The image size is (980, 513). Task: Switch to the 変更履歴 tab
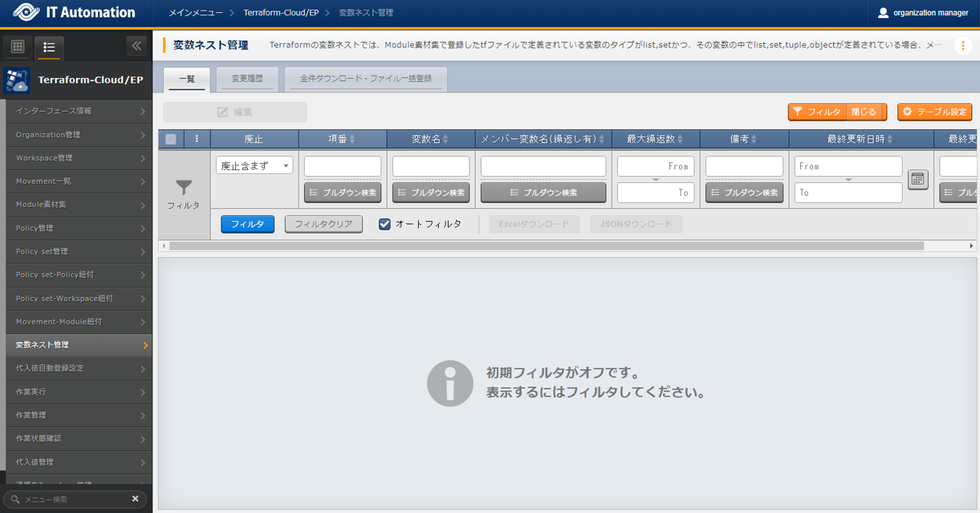coord(247,78)
